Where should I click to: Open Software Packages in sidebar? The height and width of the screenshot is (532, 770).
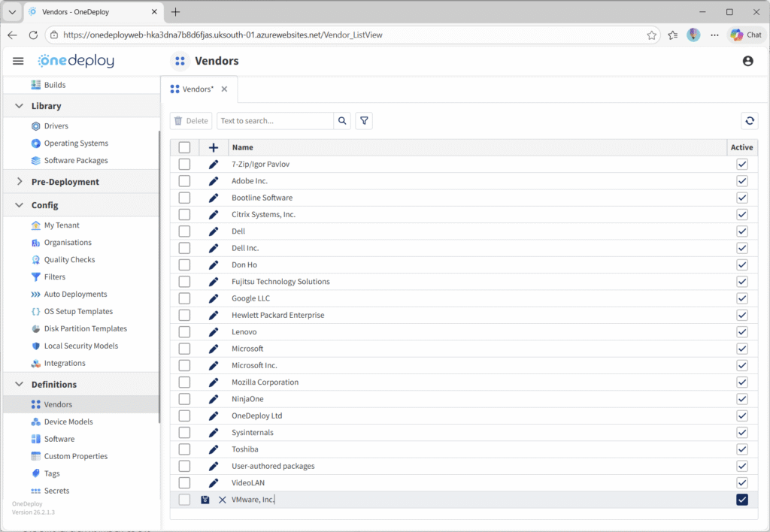click(76, 161)
